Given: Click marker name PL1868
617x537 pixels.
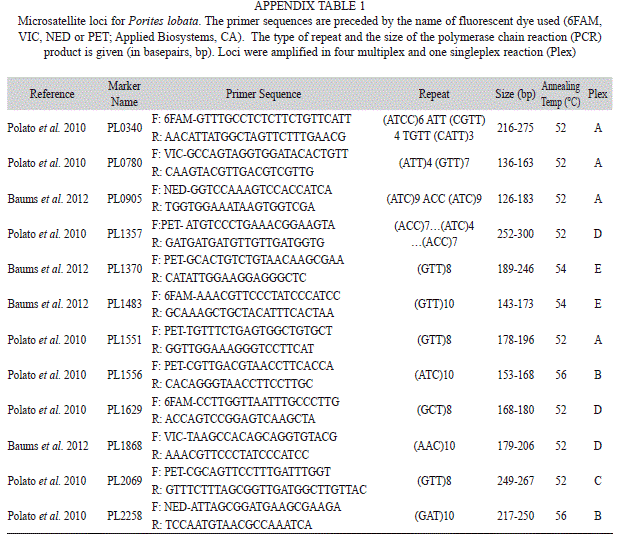Looking at the screenshot, I should 124,446.
